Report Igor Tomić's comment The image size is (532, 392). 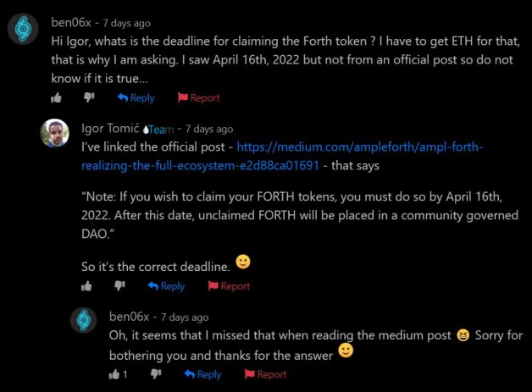(x=229, y=286)
